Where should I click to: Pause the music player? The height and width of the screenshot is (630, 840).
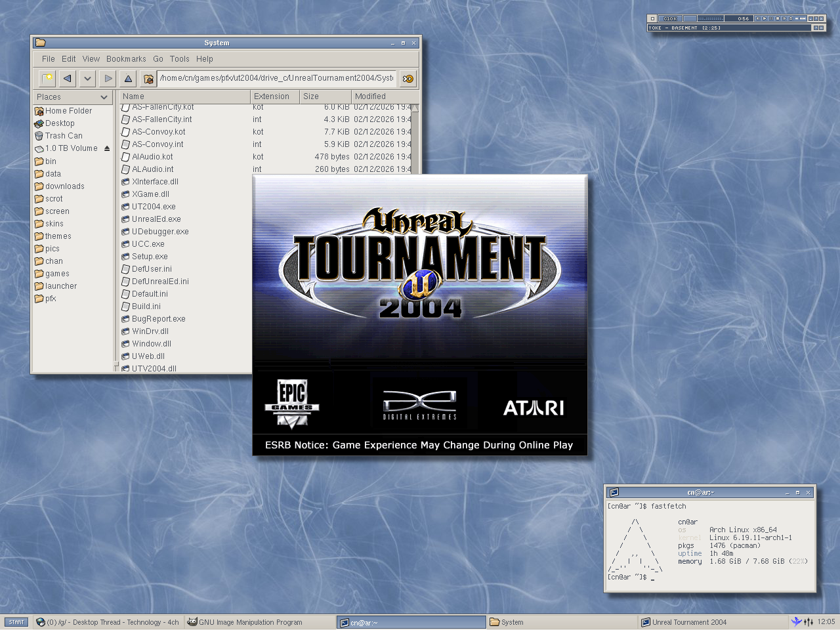[x=771, y=18]
